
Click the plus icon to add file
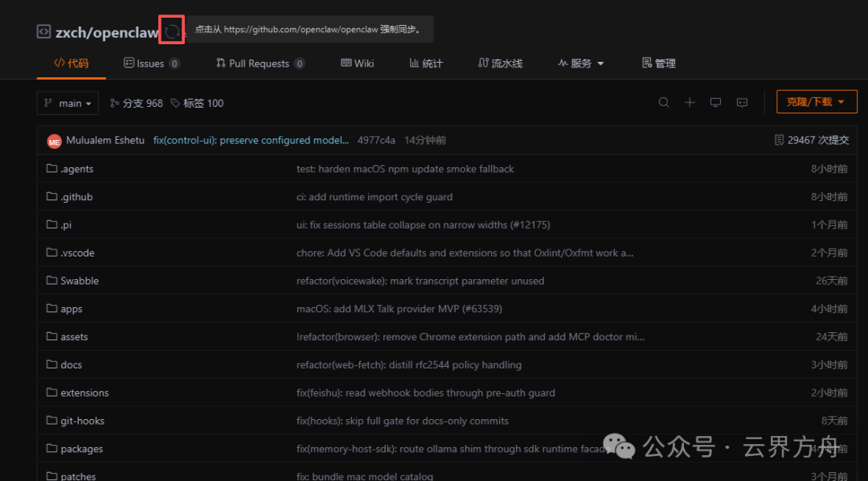tap(690, 102)
